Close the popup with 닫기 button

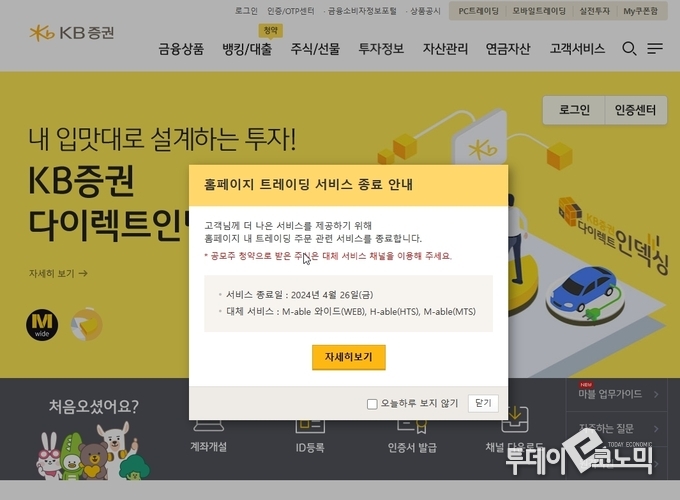[x=483, y=403]
